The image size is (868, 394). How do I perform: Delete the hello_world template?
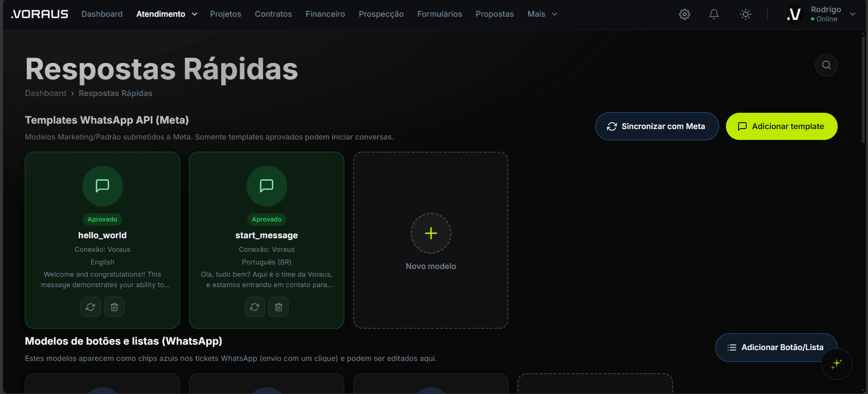pyautogui.click(x=114, y=307)
